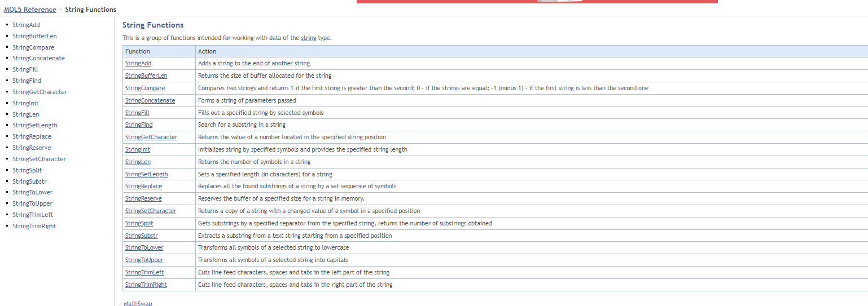Click StringReserve link in the table
Image resolution: width=868 pixels, height=306 pixels.
(143, 198)
